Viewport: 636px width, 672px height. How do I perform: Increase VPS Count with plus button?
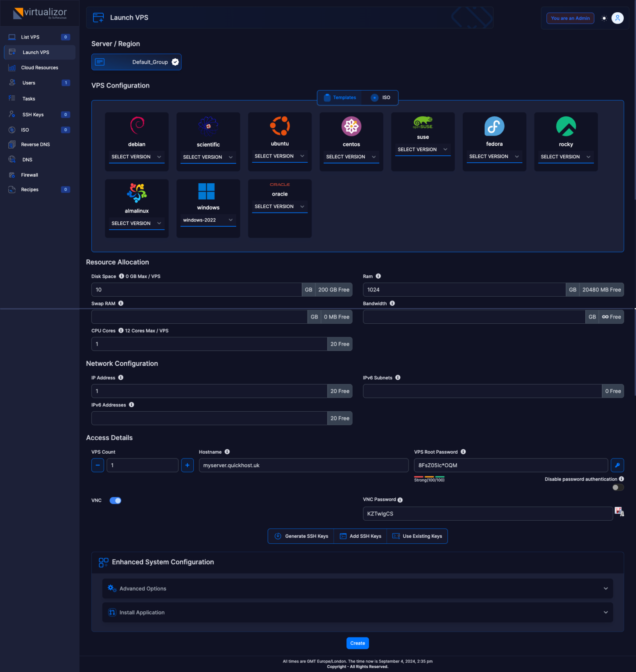tap(187, 465)
